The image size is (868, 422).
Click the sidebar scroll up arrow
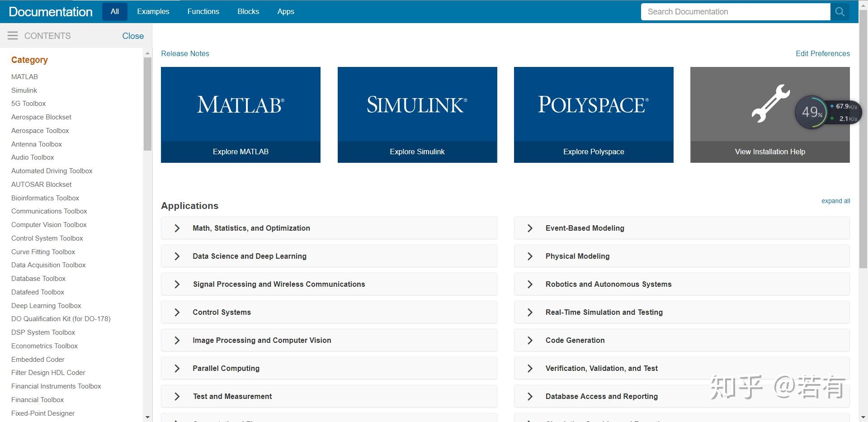[147, 53]
